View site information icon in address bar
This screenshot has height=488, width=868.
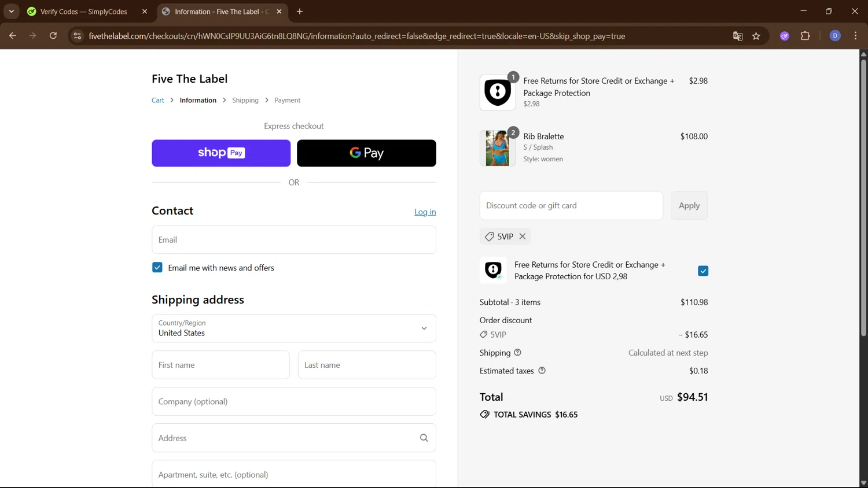point(77,36)
